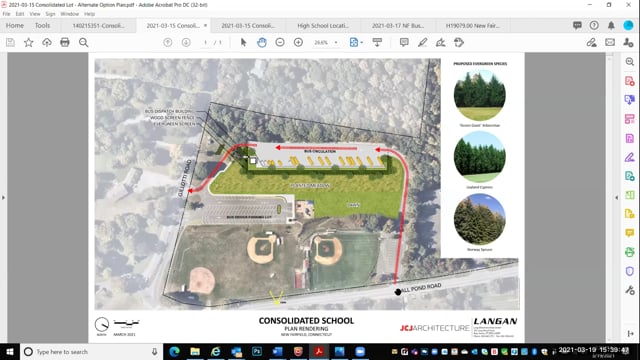Zoom in with the plus button
640x360 pixels.
point(298,42)
